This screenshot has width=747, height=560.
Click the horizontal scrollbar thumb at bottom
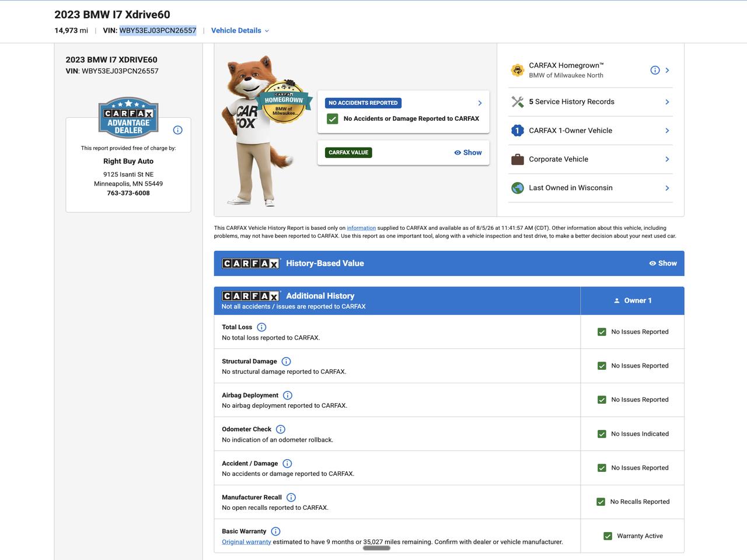(377, 548)
